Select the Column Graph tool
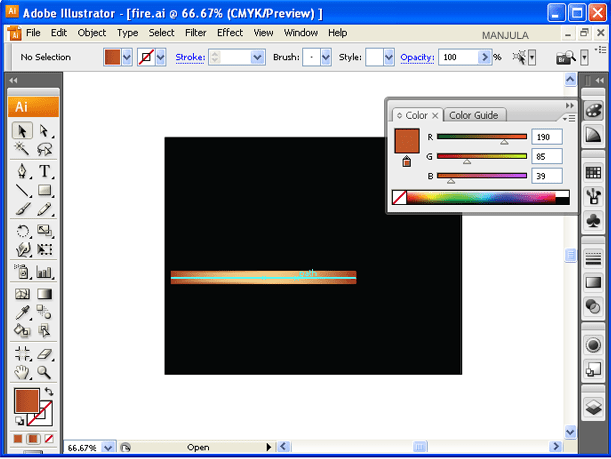 pyautogui.click(x=44, y=272)
